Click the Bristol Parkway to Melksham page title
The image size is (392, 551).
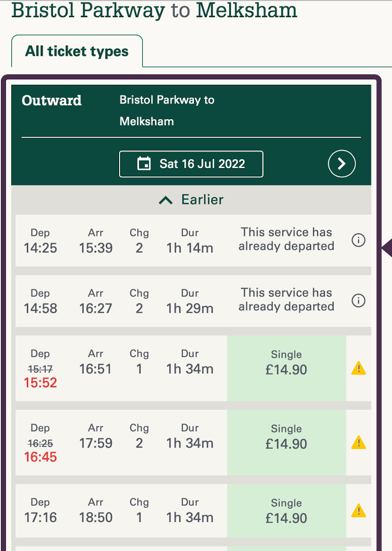pyautogui.click(x=154, y=10)
